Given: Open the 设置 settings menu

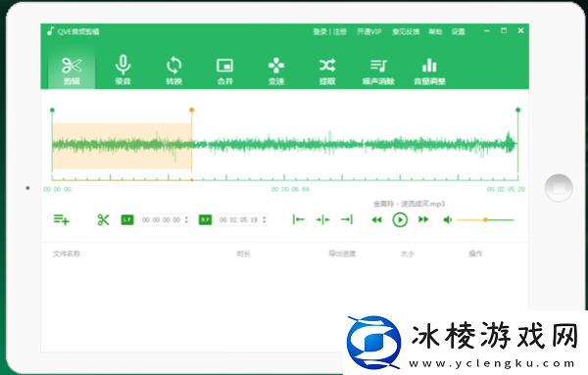Looking at the screenshot, I should 458,32.
